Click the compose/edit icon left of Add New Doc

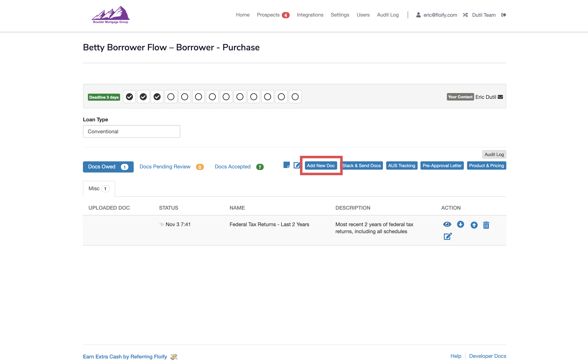pos(296,165)
